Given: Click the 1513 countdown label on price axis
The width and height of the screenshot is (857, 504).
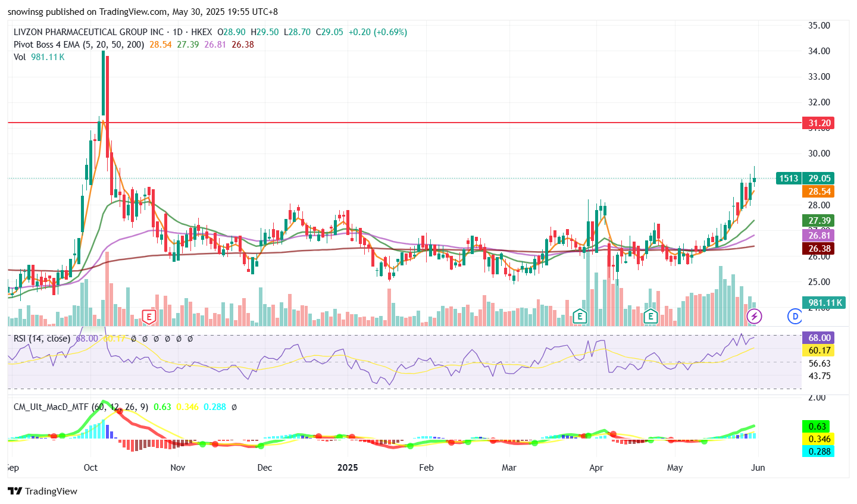Looking at the screenshot, I should 789,179.
